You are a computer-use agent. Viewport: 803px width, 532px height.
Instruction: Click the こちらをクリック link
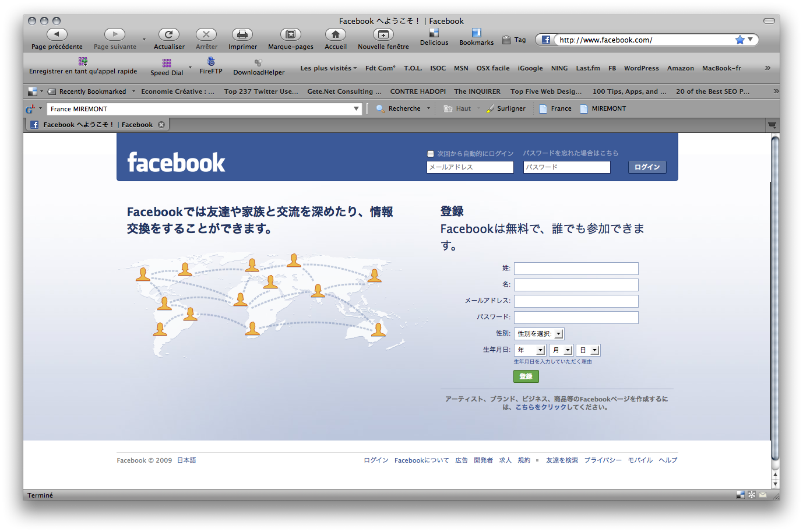pyautogui.click(x=541, y=407)
